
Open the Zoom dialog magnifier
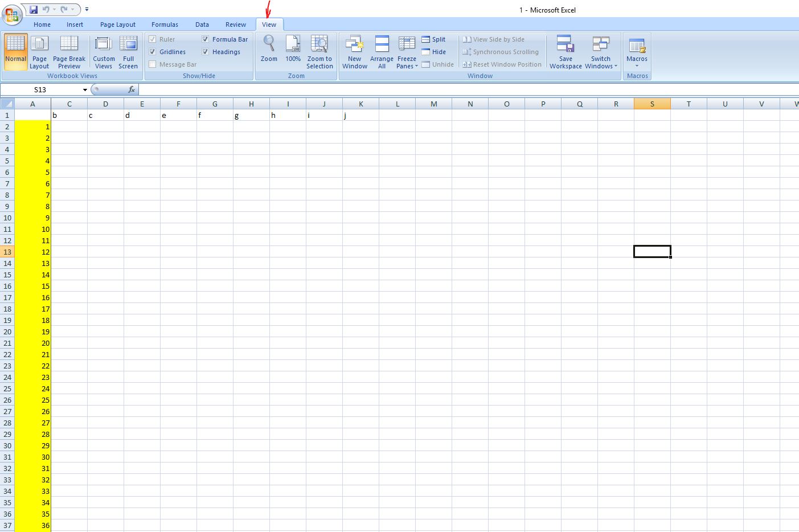(269, 44)
